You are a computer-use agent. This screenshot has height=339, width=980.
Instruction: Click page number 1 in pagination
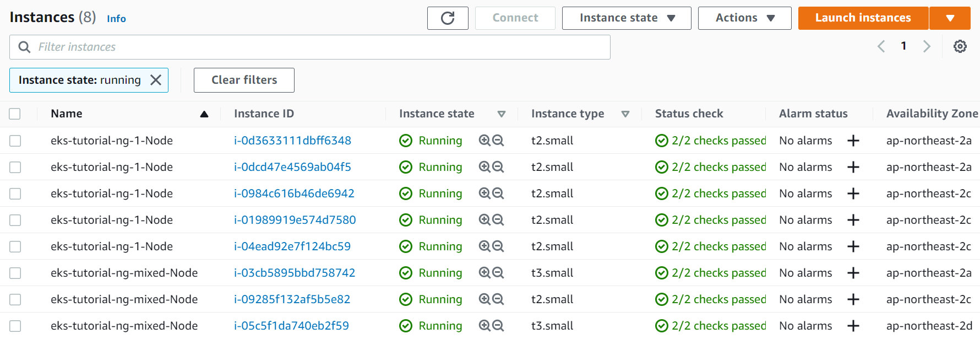pyautogui.click(x=903, y=46)
